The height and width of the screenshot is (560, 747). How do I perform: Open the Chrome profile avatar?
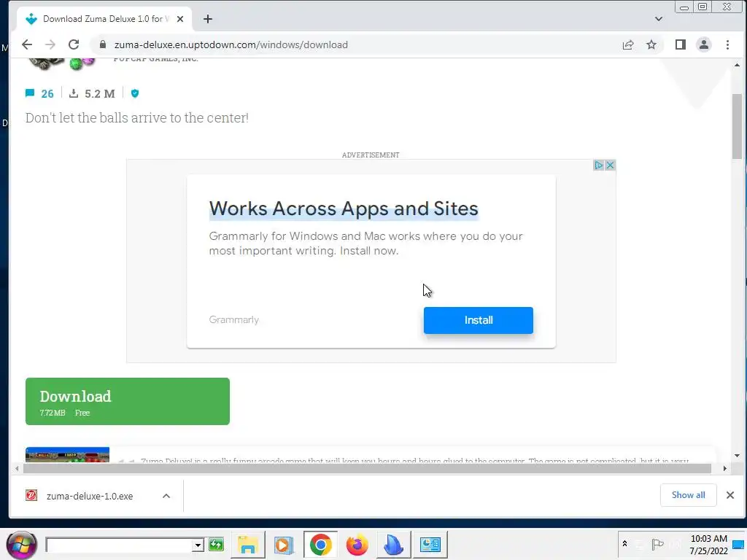click(704, 44)
